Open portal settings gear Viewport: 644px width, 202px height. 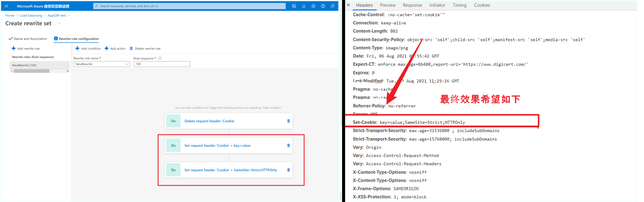coord(313,6)
